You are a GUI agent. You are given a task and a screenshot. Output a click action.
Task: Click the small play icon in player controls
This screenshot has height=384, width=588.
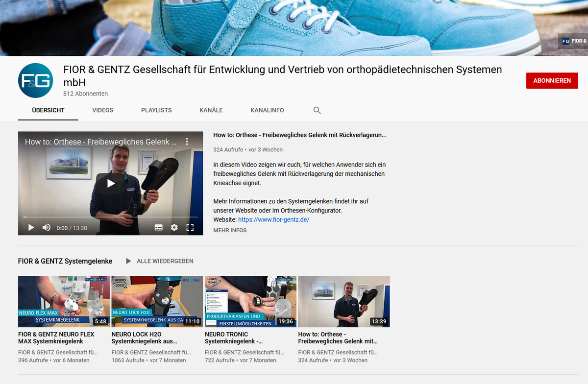tap(31, 227)
